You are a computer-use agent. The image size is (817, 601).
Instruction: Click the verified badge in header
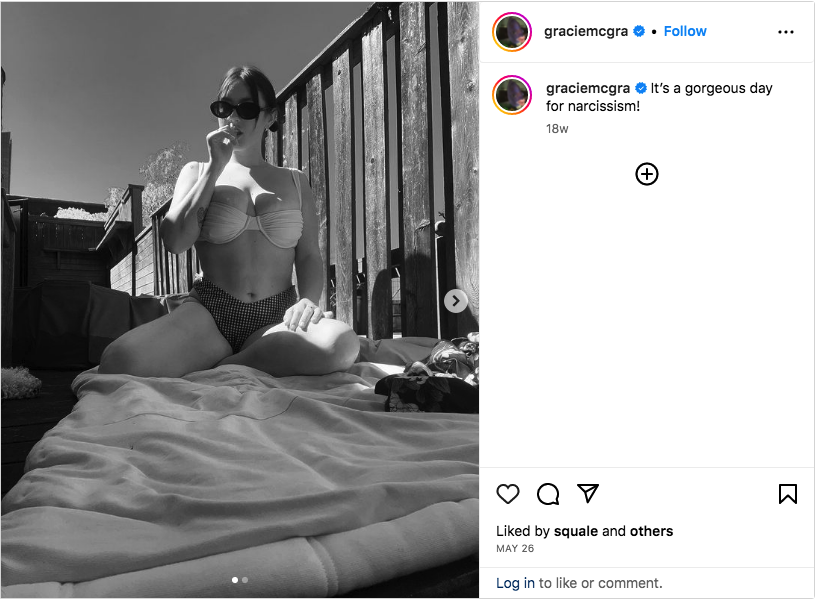point(639,31)
